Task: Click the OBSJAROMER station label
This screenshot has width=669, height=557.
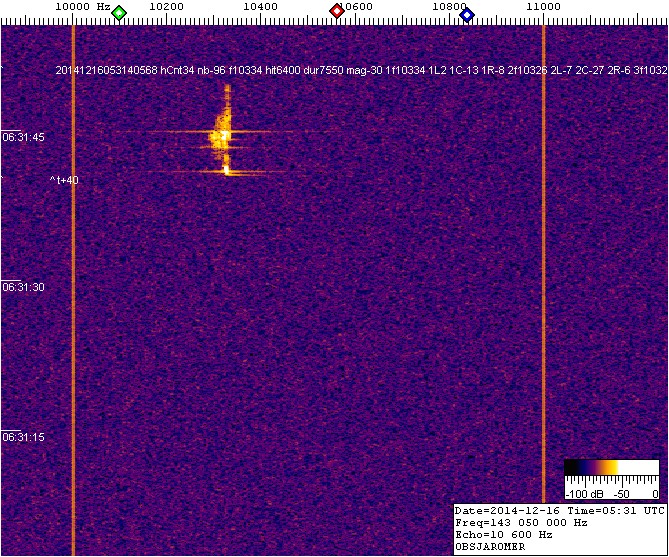Action: (489, 547)
